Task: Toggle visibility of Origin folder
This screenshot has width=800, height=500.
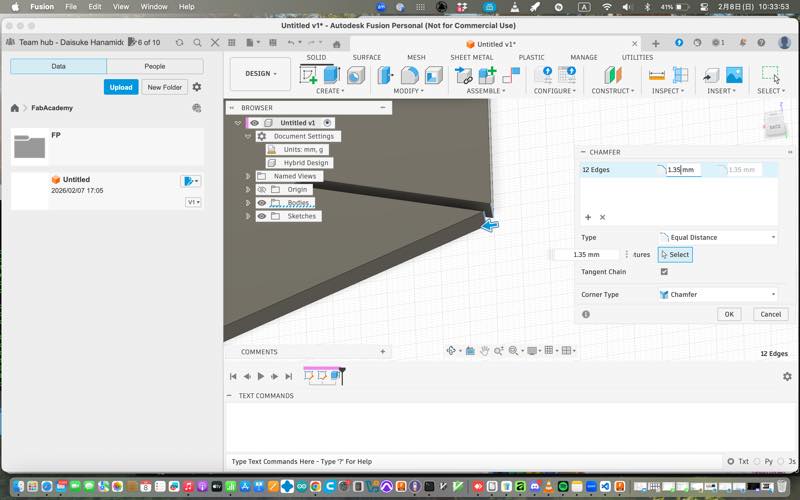Action: point(262,189)
